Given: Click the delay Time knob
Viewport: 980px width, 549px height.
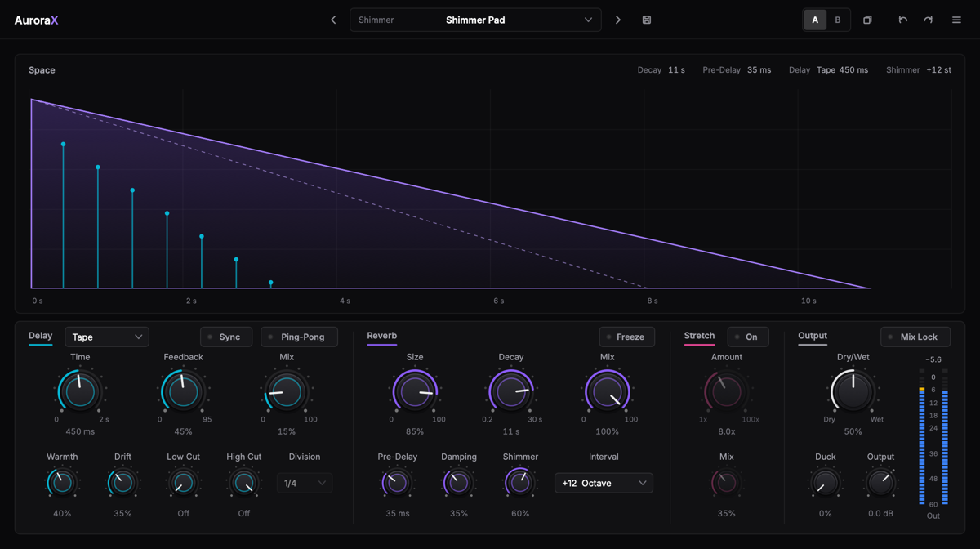Looking at the screenshot, I should point(80,391).
